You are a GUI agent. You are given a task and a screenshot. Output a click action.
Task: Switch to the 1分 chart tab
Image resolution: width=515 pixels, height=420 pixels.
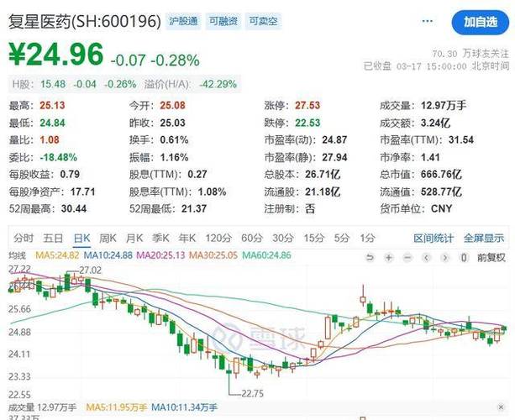367,238
